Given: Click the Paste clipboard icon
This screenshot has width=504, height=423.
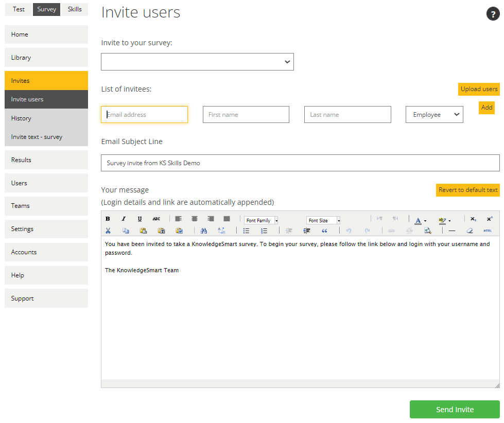Looking at the screenshot, I should click(143, 231).
